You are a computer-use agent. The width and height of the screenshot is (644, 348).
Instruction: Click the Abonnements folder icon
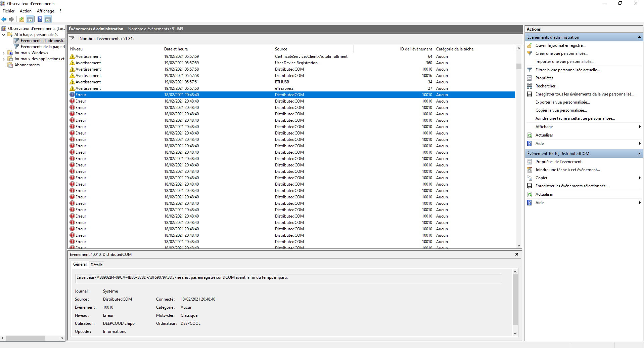tap(10, 65)
